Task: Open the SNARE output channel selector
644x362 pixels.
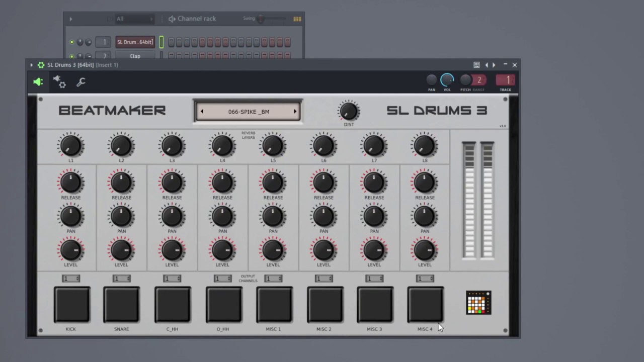Action: (121, 279)
